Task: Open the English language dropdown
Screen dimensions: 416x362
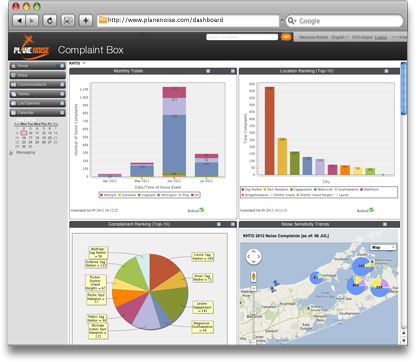Action: tap(340, 37)
